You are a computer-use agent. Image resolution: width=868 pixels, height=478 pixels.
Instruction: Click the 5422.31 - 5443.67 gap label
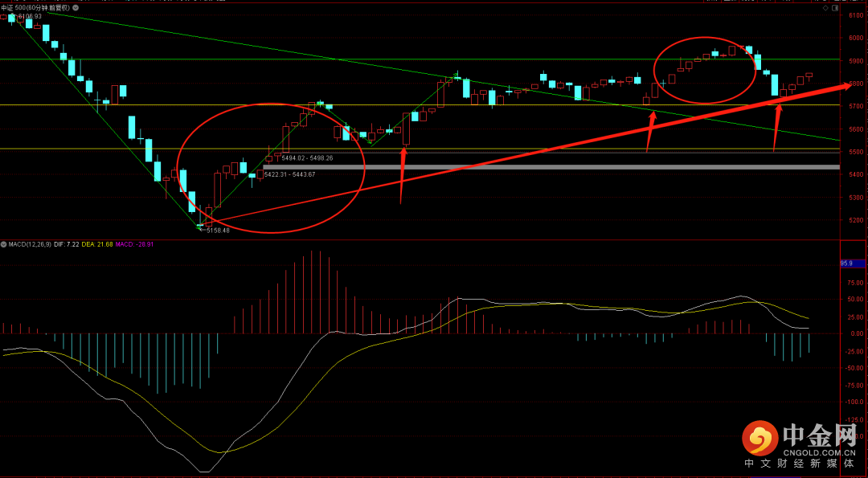coord(289,174)
